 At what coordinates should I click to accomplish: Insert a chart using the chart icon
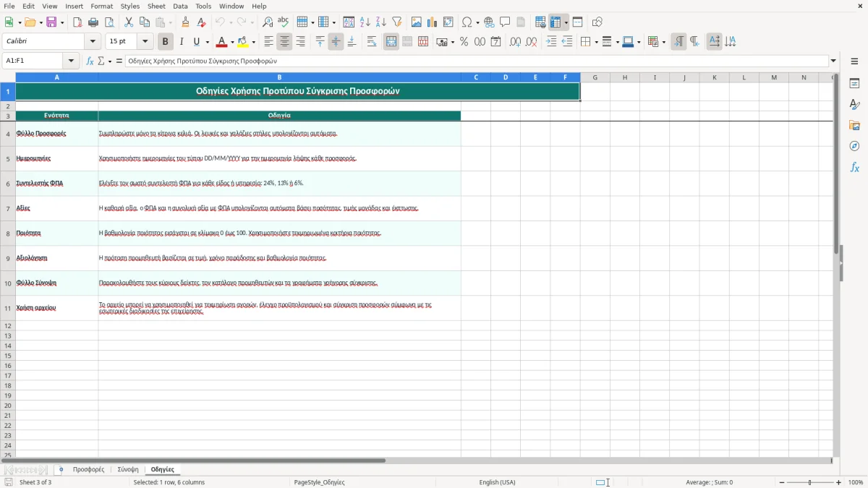point(433,22)
